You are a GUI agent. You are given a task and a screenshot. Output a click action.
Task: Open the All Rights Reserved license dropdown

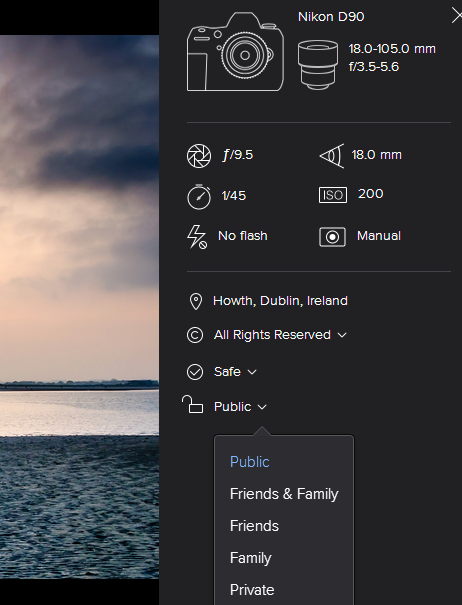click(280, 335)
